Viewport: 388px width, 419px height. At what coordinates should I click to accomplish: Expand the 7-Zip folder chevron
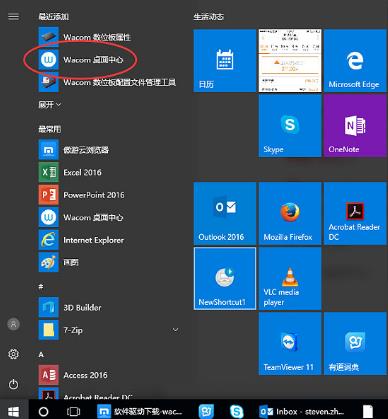click(x=175, y=330)
